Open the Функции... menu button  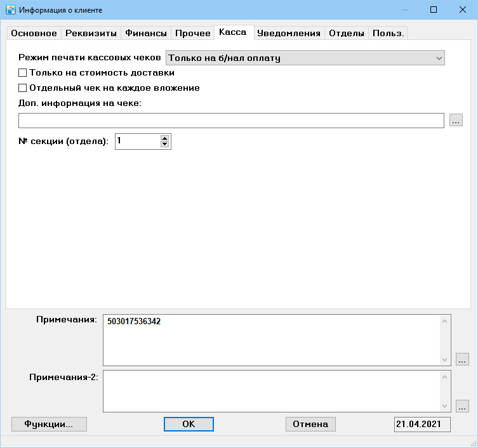[49, 425]
